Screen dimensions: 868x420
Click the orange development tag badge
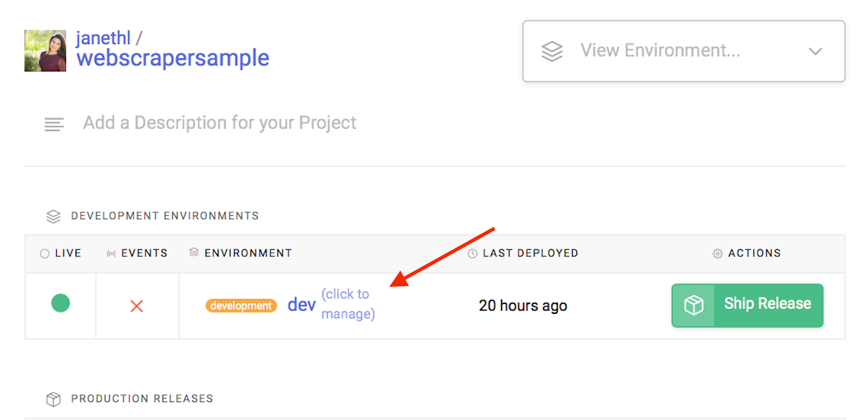pos(241,305)
